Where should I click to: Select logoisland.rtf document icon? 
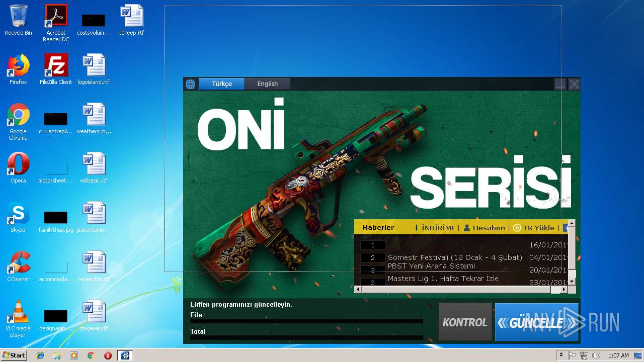coord(94,69)
